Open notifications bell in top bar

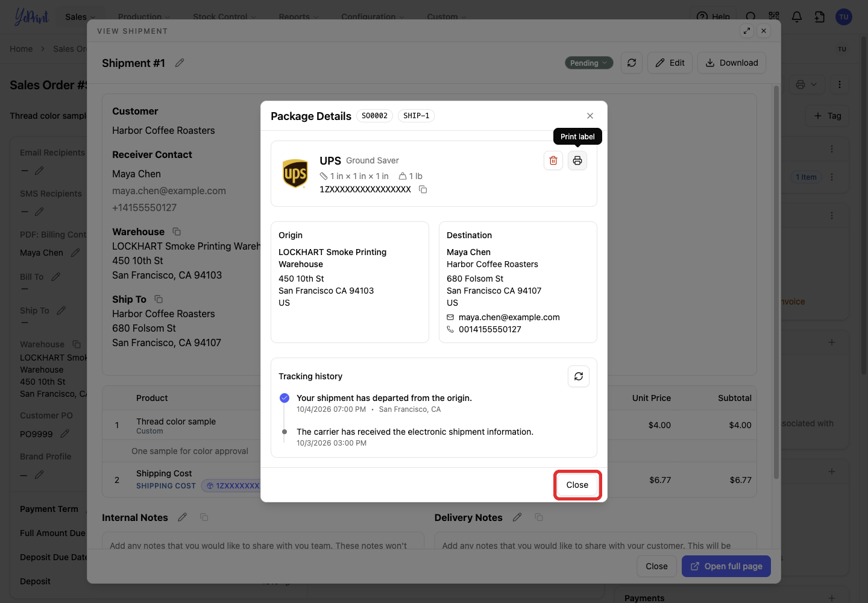tap(797, 17)
